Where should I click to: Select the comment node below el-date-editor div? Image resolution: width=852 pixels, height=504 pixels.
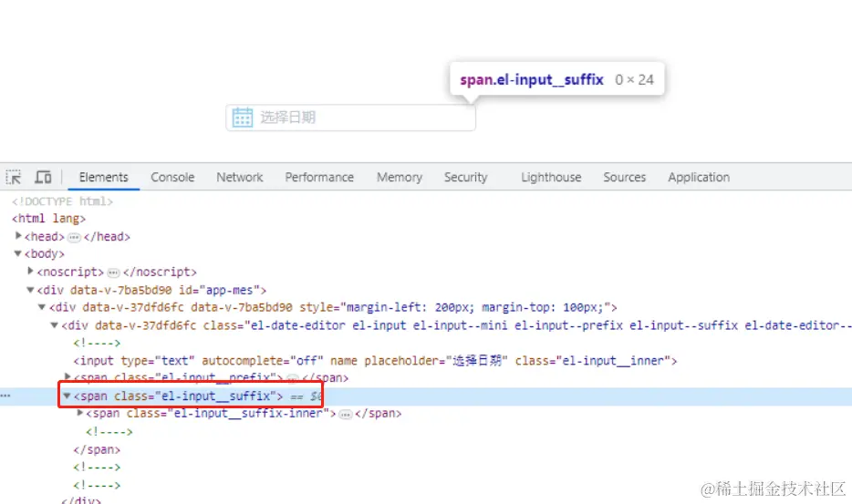pyautogui.click(x=97, y=344)
